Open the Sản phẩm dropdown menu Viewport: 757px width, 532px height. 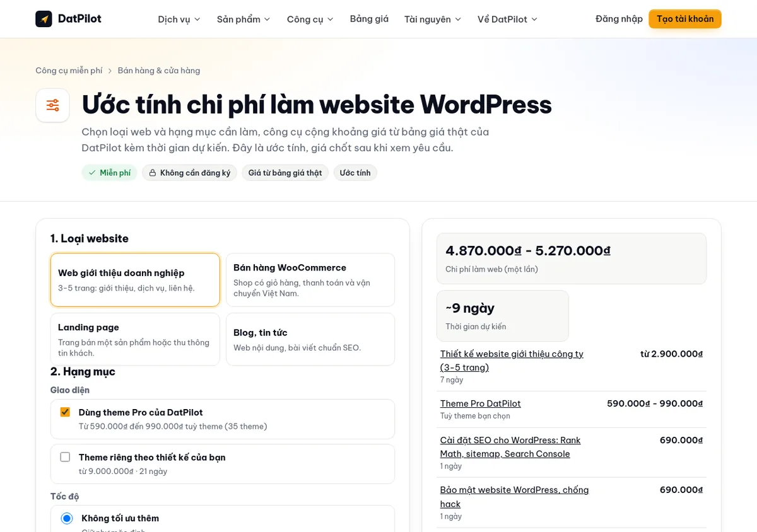pos(244,19)
